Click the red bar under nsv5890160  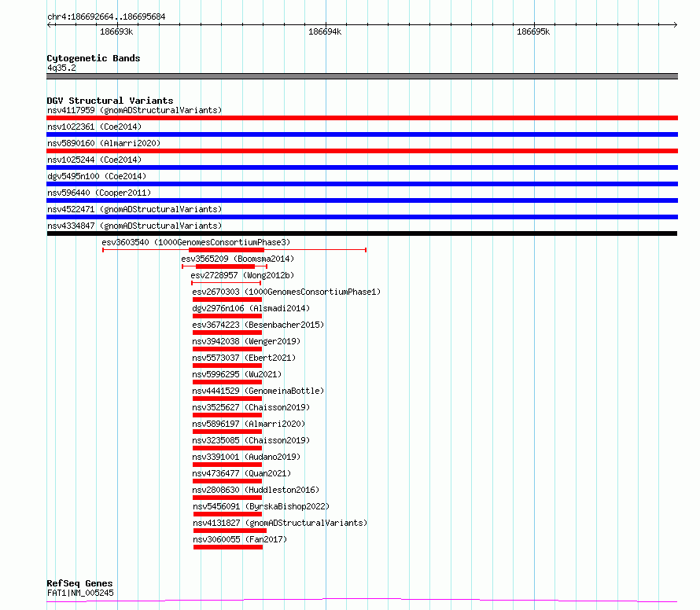pos(362,151)
